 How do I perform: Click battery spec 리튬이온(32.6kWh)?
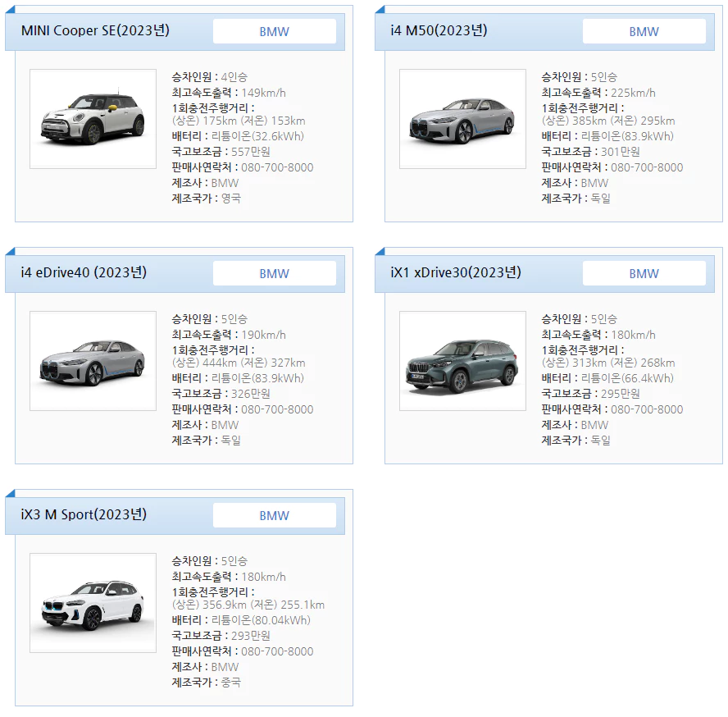tap(257, 136)
